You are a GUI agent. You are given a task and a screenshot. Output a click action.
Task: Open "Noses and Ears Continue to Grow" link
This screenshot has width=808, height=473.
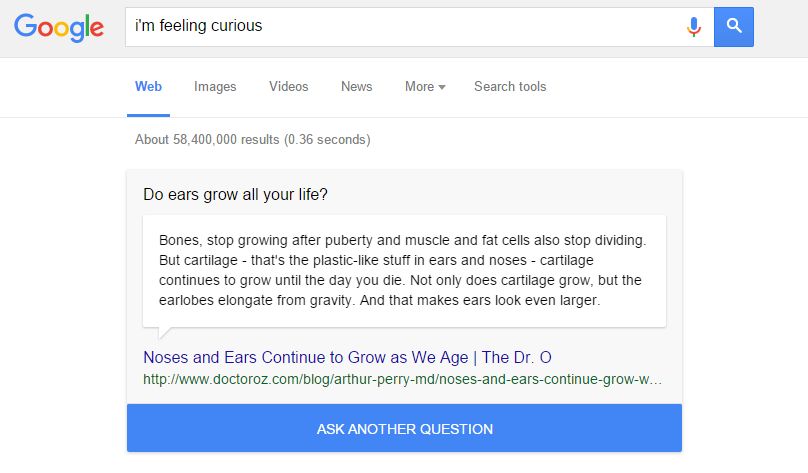click(x=347, y=357)
